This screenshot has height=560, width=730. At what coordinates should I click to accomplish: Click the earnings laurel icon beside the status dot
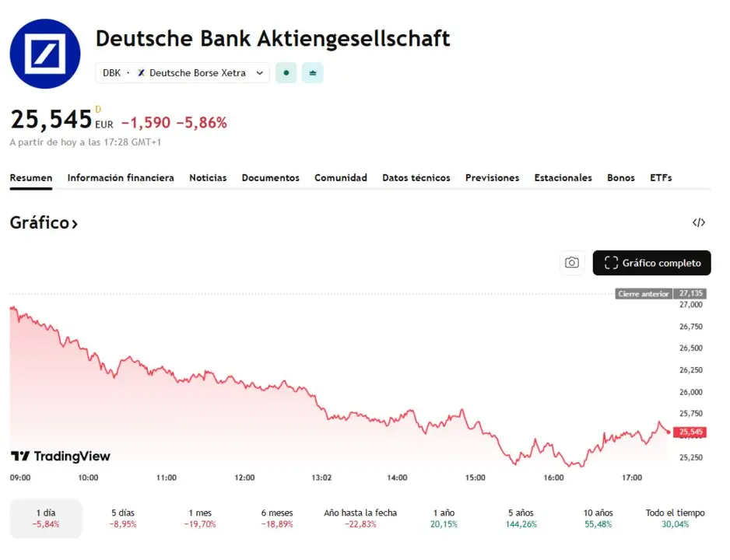[312, 72]
